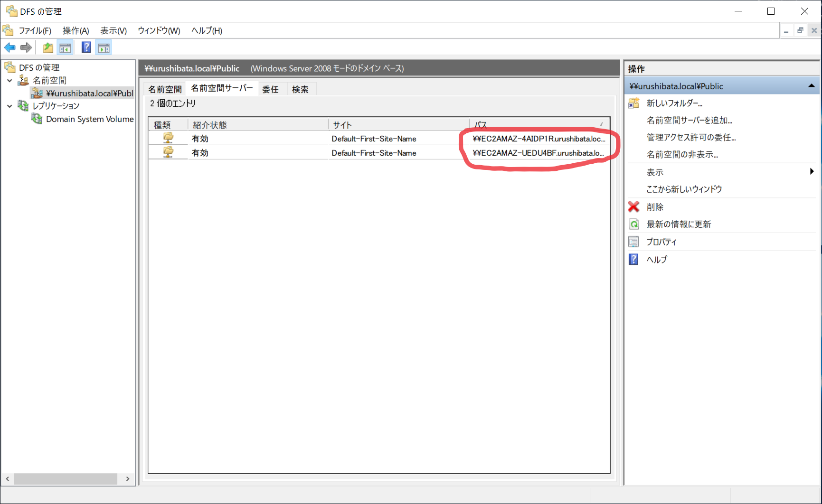Screen dimensions: 822x504
Task: Click the tree pane horizontal scrollbar thumb
Action: pyautogui.click(x=66, y=479)
